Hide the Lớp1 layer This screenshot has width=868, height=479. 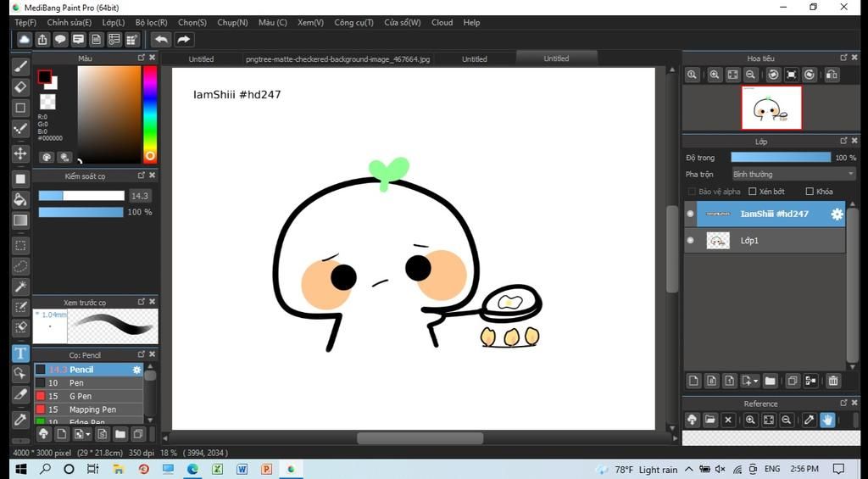click(690, 240)
